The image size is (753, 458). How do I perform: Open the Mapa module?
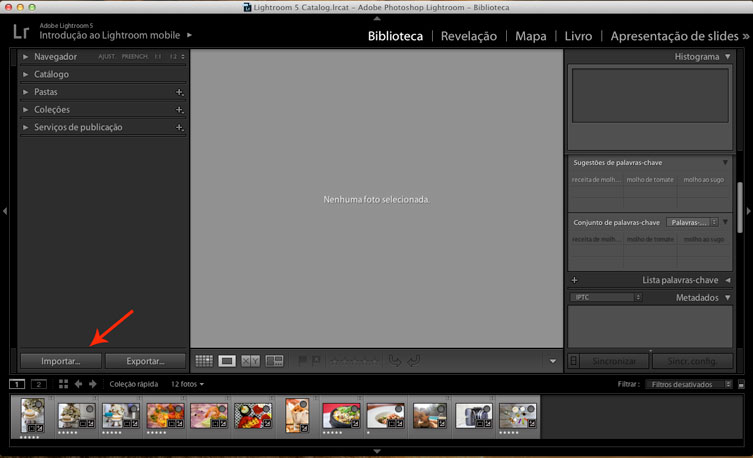(x=530, y=36)
